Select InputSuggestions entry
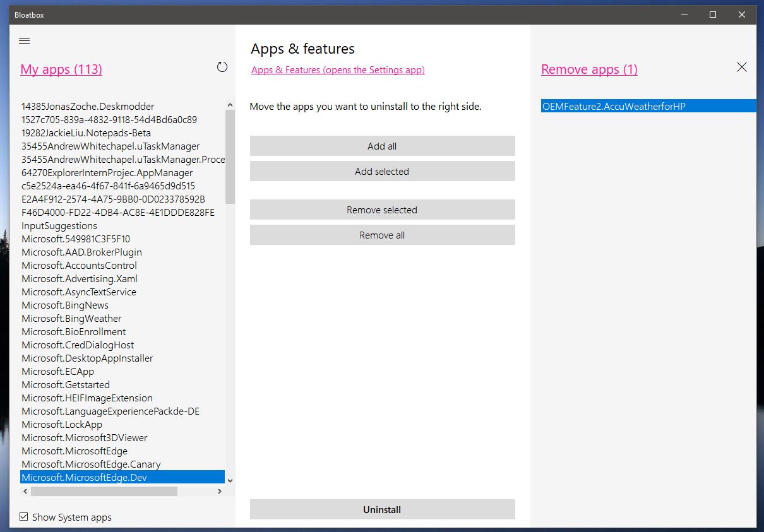The width and height of the screenshot is (764, 532). 122,225
